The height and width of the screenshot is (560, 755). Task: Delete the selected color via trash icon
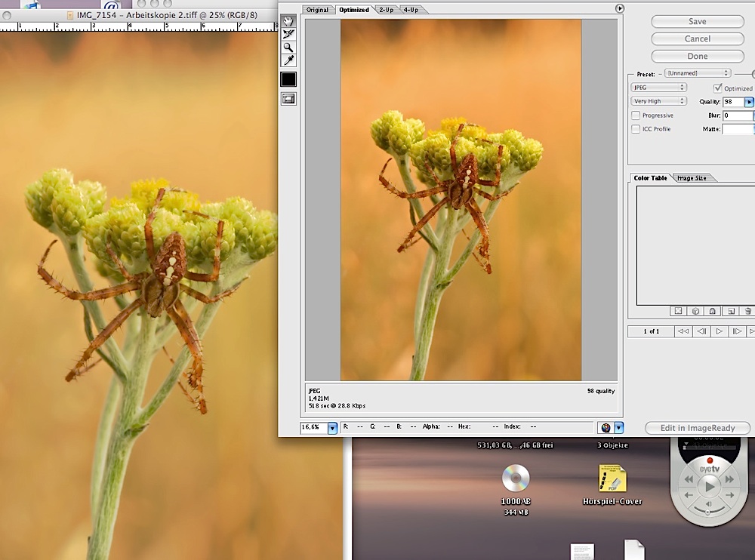click(x=749, y=310)
